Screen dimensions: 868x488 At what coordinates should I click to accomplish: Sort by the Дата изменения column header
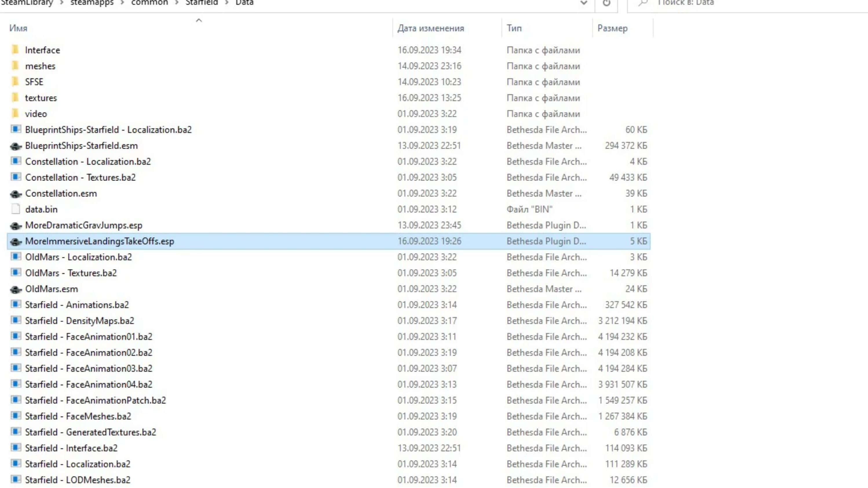tap(430, 28)
